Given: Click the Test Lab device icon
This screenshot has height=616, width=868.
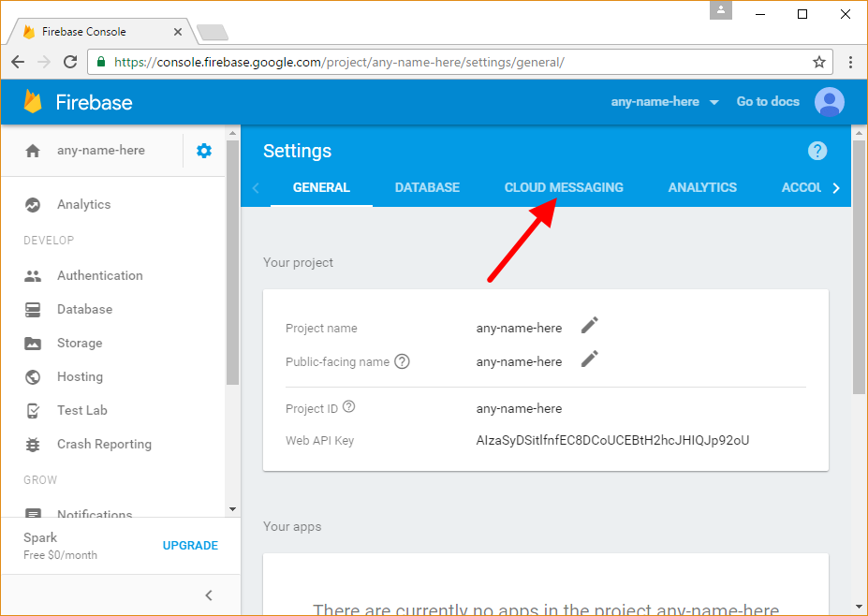Looking at the screenshot, I should [33, 411].
